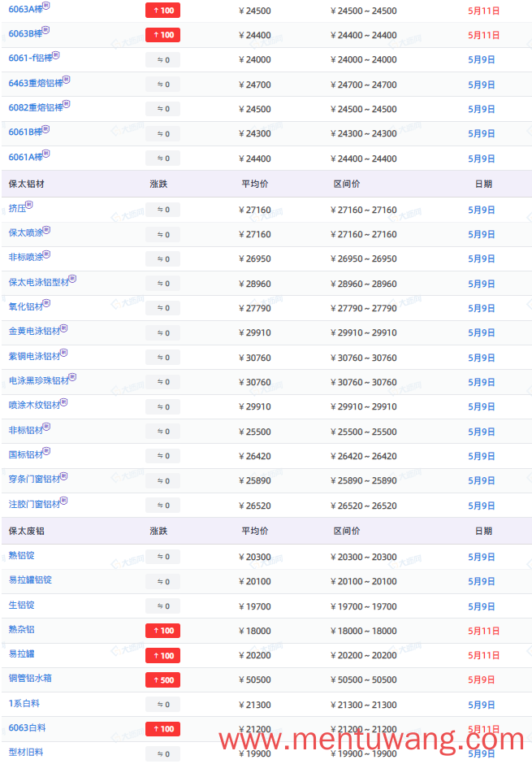Click the badge icon beside 穿条门窗铝材
Image resolution: width=532 pixels, height=764 pixels.
click(x=64, y=475)
